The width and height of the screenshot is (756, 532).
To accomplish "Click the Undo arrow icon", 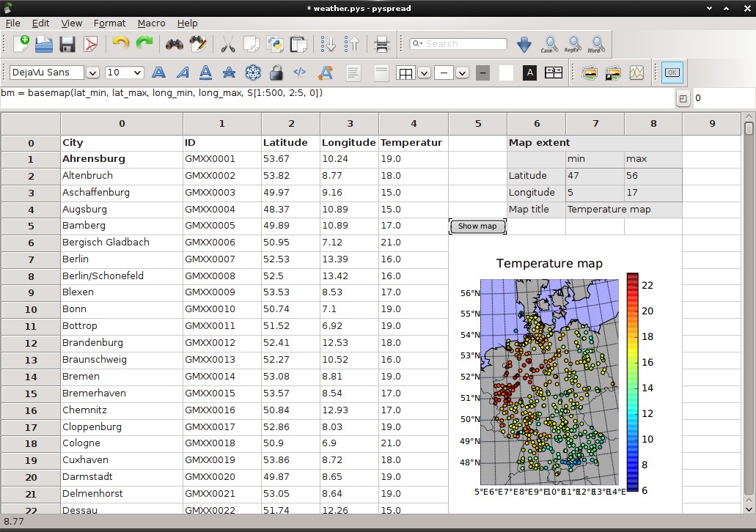I will (121, 45).
